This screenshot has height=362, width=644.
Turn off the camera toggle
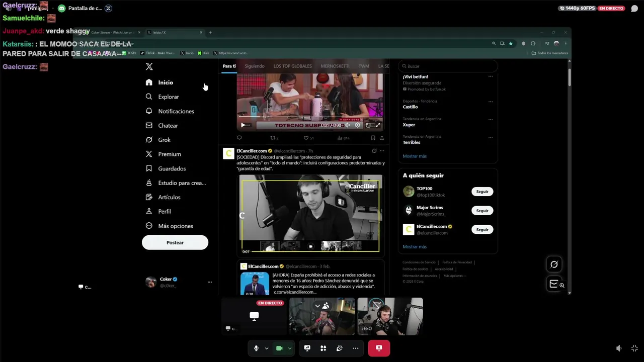pyautogui.click(x=279, y=348)
